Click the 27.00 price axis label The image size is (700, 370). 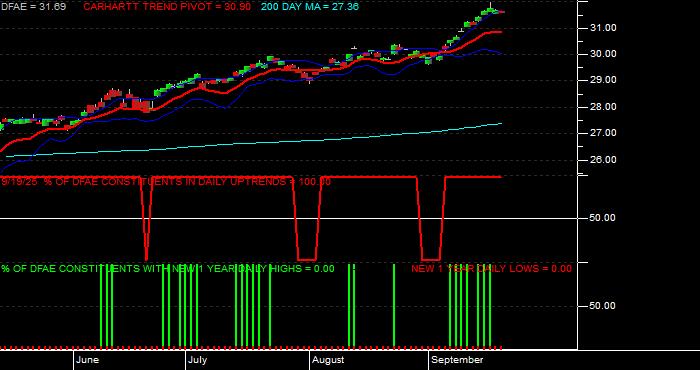pyautogui.click(x=604, y=133)
